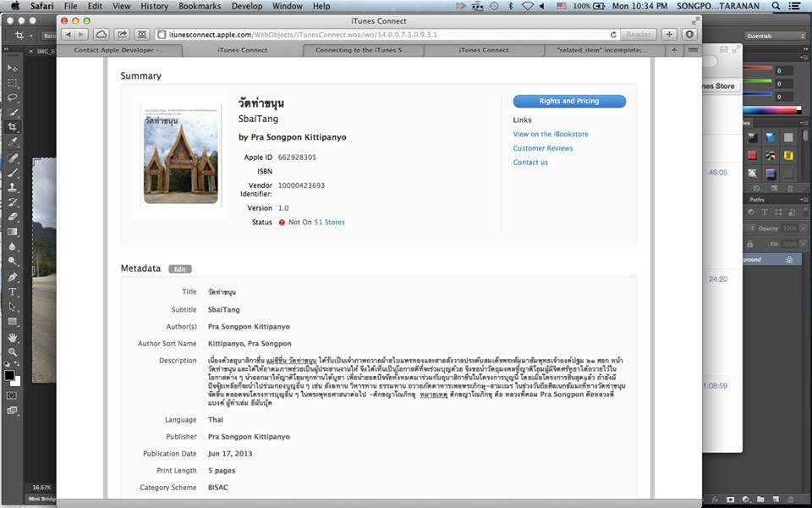Click Photoshop foreground color swatch

(9, 375)
